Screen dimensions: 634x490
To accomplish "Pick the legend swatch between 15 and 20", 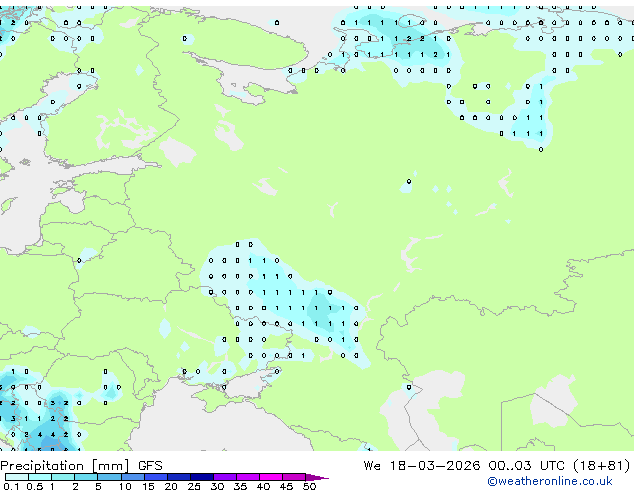I will click(x=156, y=477).
